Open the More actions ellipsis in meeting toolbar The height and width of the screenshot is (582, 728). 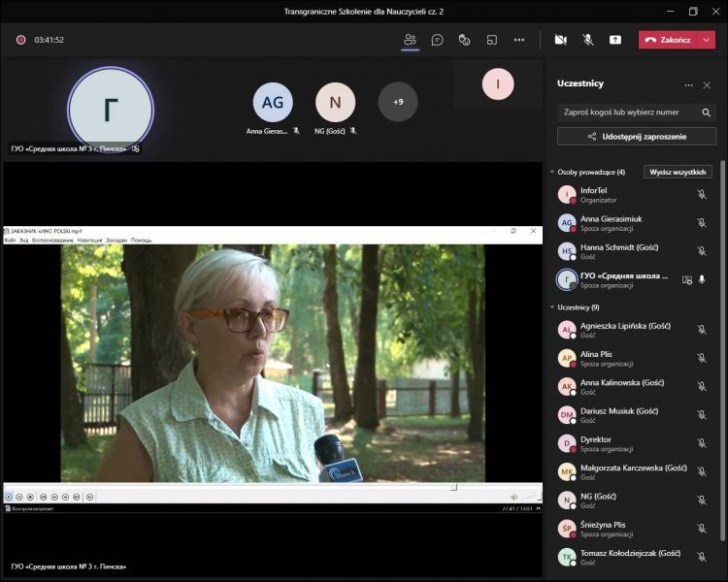coord(519,40)
